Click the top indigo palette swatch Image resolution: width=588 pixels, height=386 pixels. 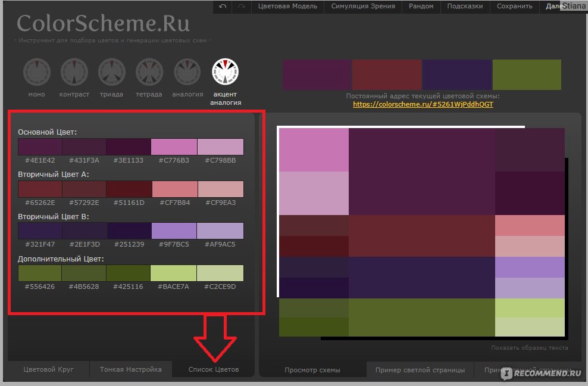point(456,74)
